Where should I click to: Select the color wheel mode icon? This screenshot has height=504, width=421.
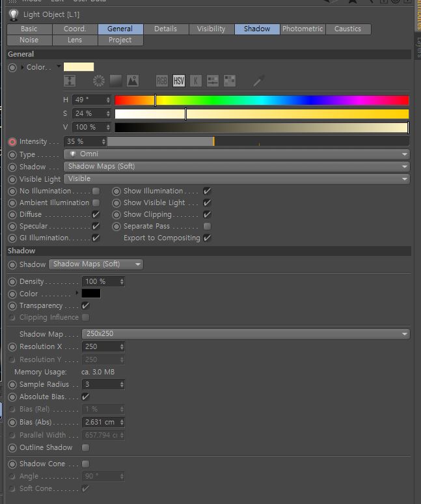(99, 81)
